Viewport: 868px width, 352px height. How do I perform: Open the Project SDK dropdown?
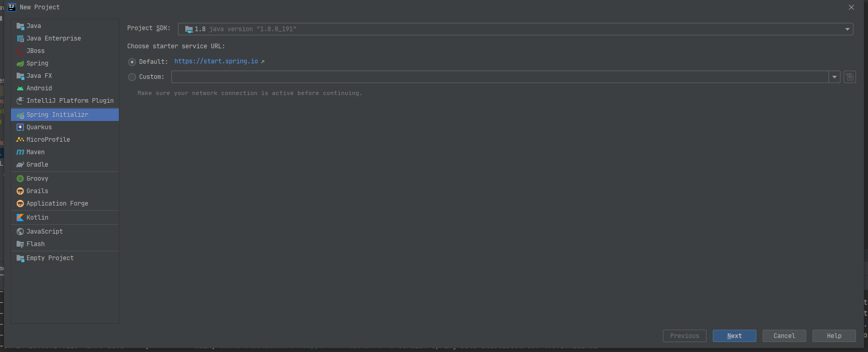click(848, 29)
